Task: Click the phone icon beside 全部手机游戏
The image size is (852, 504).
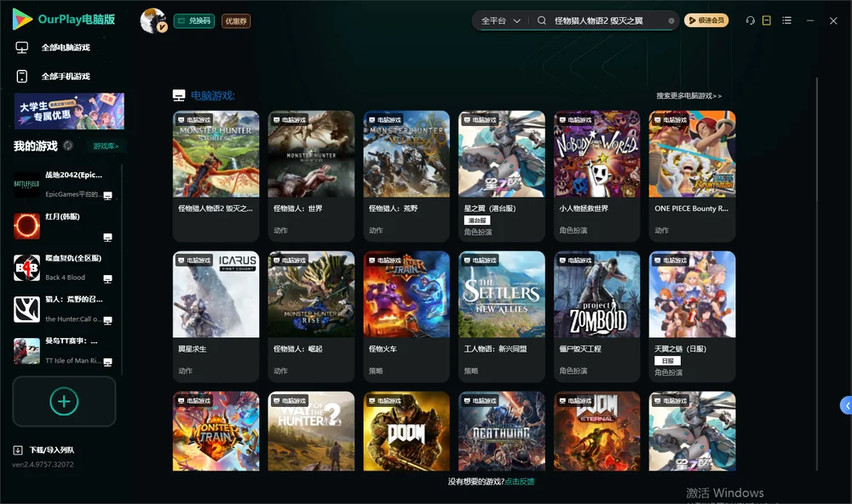Action: (22, 77)
